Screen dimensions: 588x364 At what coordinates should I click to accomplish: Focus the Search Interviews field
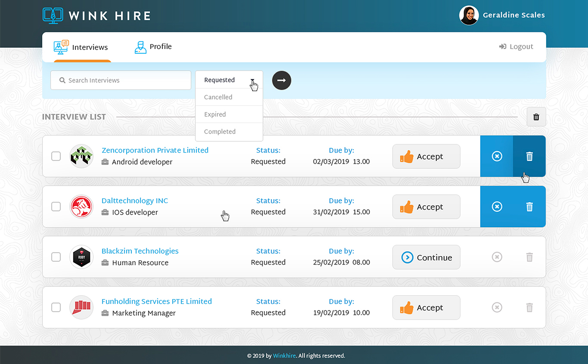click(x=125, y=80)
